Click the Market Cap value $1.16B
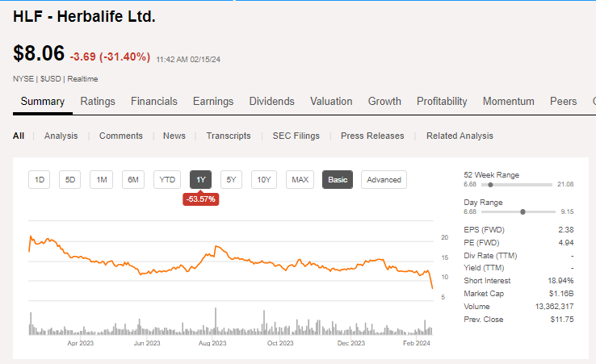This screenshot has height=364, width=596. tap(561, 294)
